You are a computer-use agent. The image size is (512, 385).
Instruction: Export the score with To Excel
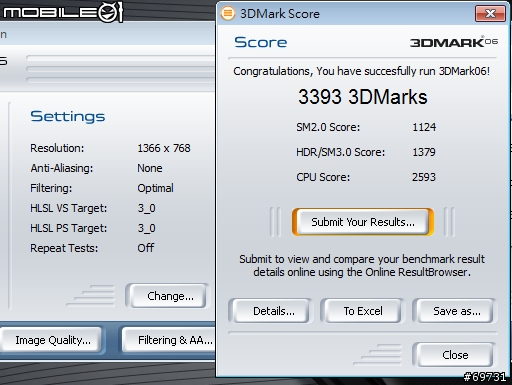coord(363,311)
